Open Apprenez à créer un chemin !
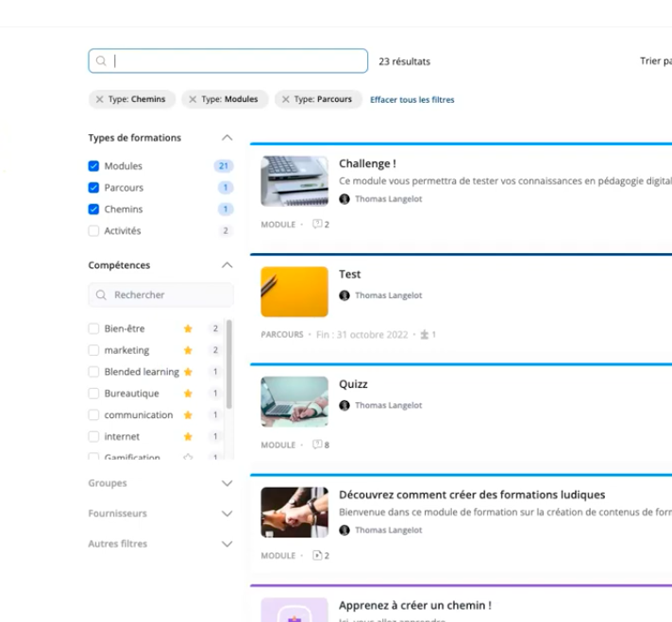672x622 pixels. coord(415,605)
